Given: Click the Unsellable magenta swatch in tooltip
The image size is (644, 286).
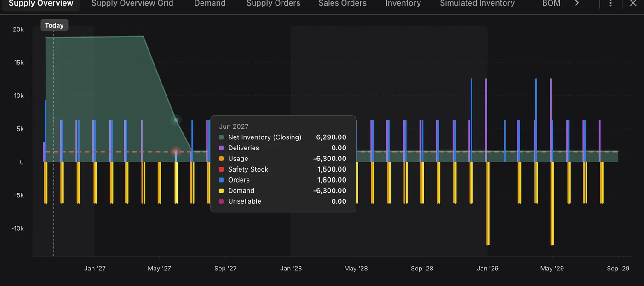Looking at the screenshot, I should [221, 201].
